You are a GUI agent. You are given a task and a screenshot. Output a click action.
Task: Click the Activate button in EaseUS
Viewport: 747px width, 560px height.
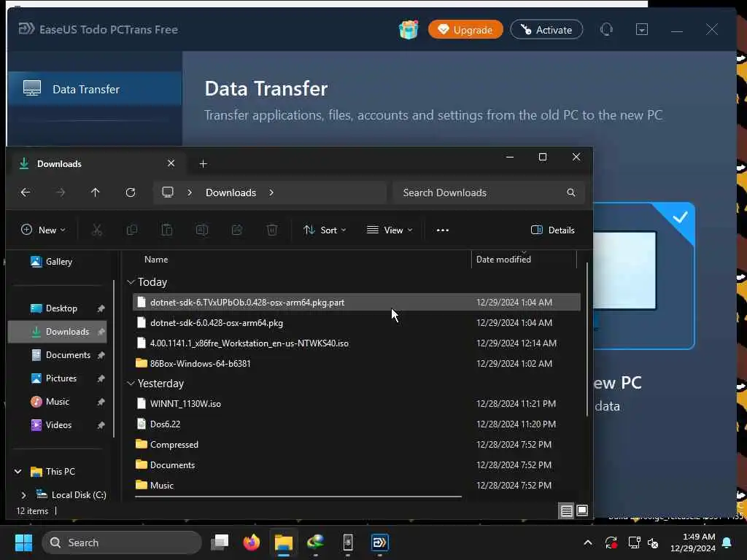click(x=546, y=29)
